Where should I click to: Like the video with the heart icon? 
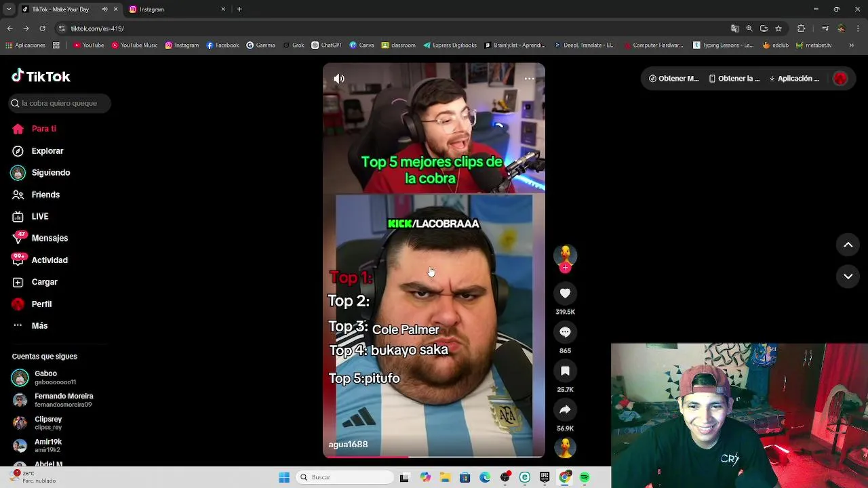pyautogui.click(x=565, y=293)
